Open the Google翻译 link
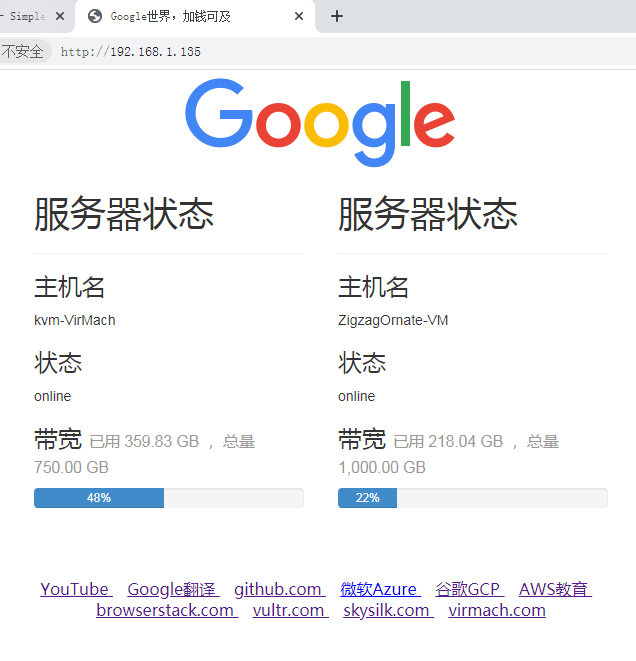Viewport: 636px width, 661px height. click(173, 589)
